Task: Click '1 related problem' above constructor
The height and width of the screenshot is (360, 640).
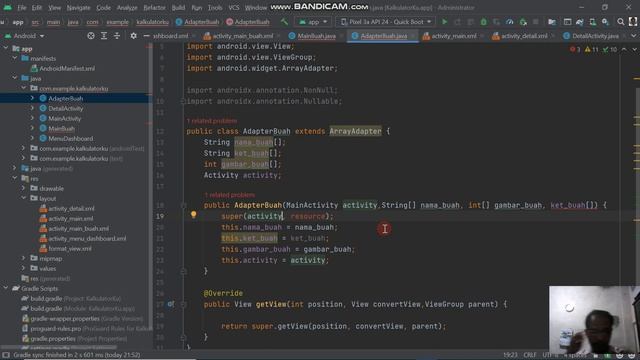Action: [229, 195]
